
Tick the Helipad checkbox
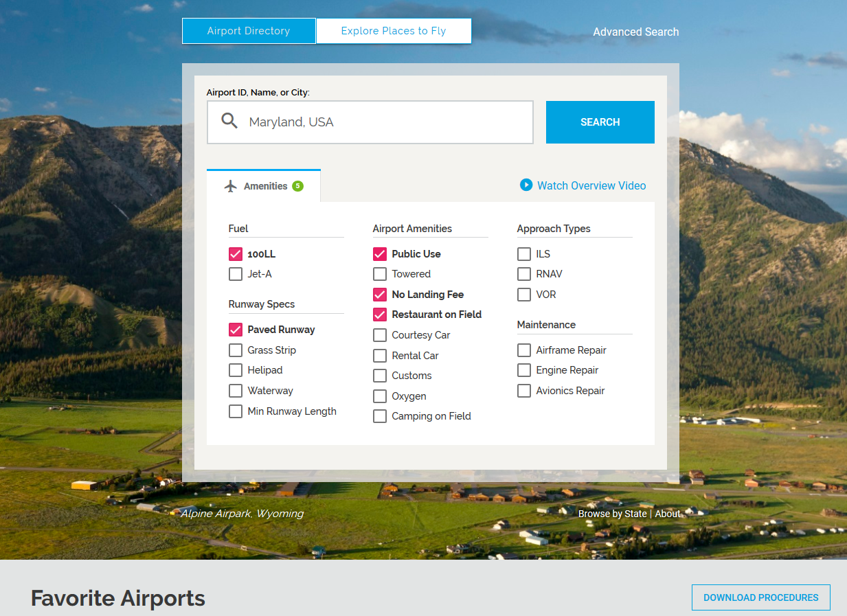tap(236, 370)
